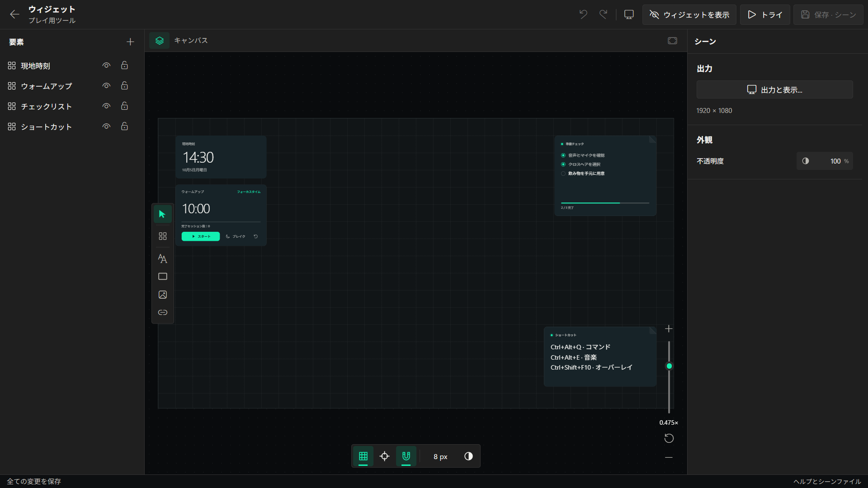Click the トライ button
This screenshot has height=488, width=868.
[x=765, y=14]
